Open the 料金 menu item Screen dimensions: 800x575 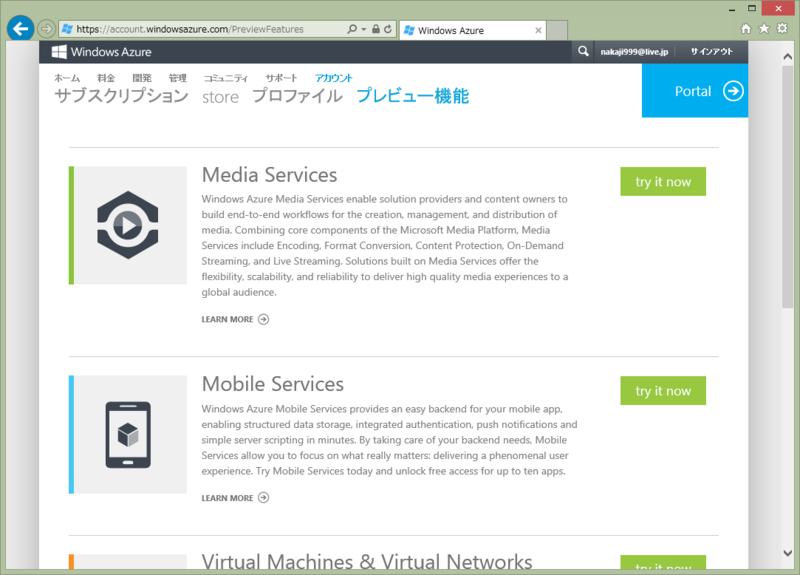pyautogui.click(x=106, y=78)
